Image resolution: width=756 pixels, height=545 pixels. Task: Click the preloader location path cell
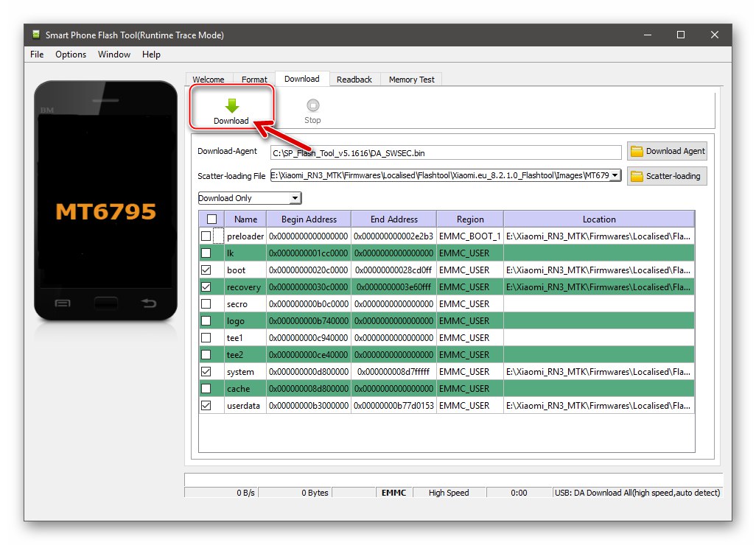[599, 236]
